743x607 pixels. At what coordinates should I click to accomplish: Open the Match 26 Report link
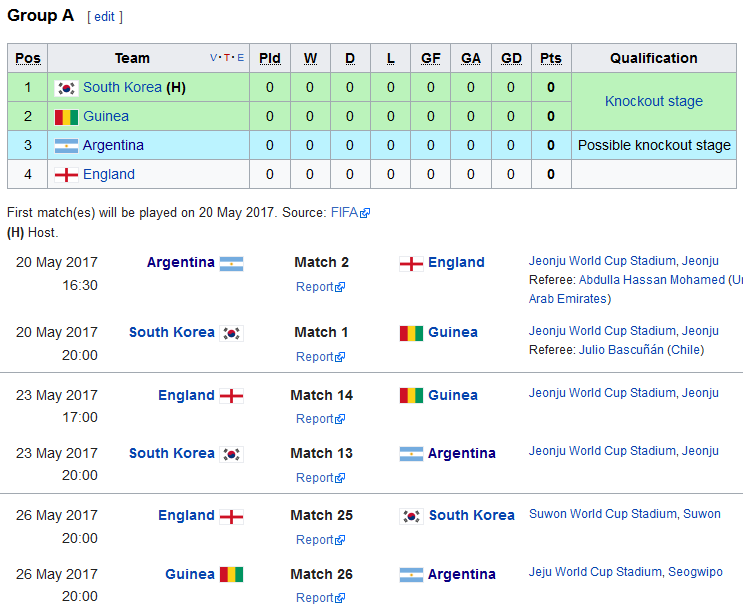pyautogui.click(x=315, y=598)
